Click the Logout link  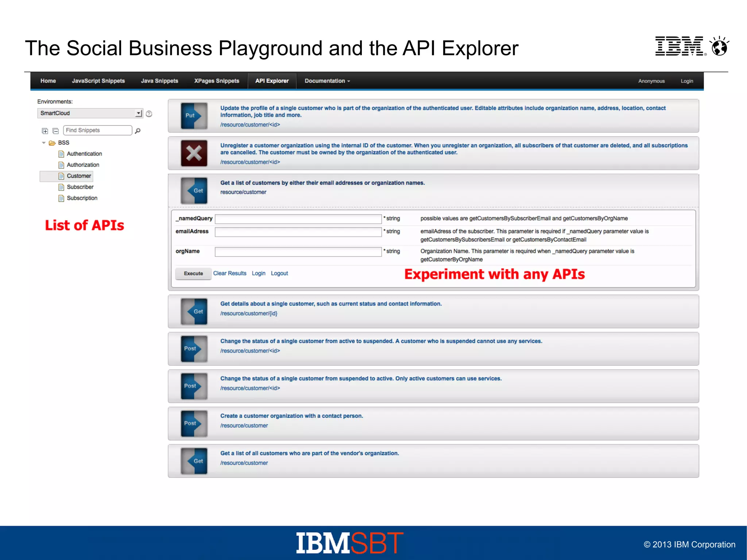click(279, 273)
